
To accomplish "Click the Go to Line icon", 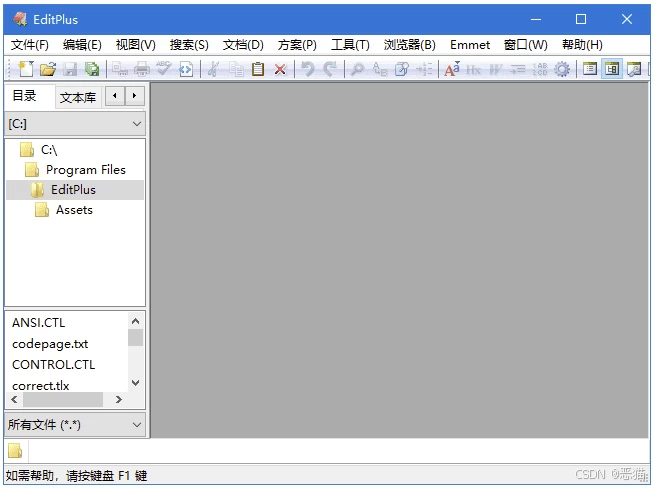I will [x=424, y=69].
